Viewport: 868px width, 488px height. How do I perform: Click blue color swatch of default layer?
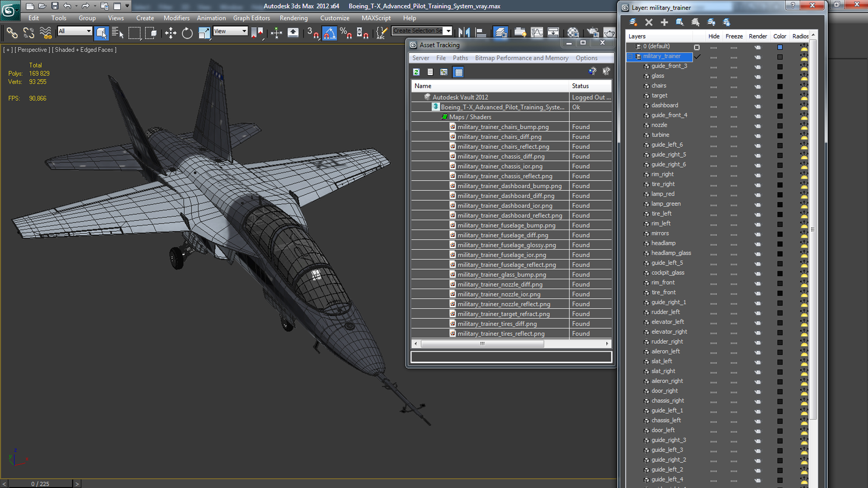tap(780, 47)
